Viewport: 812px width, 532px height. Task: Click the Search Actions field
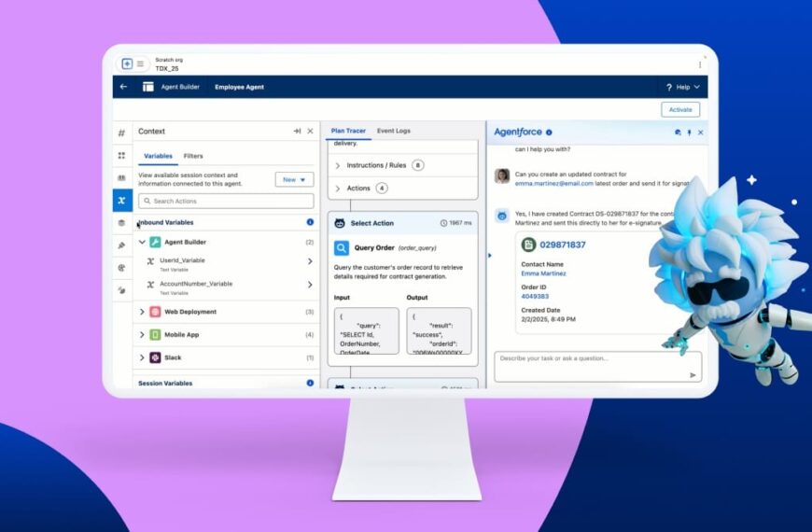[226, 201]
